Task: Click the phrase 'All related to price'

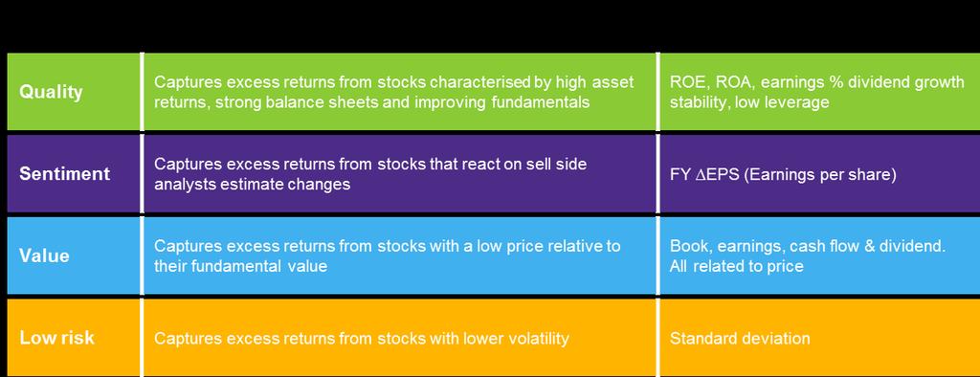Action: pyautogui.click(x=736, y=266)
